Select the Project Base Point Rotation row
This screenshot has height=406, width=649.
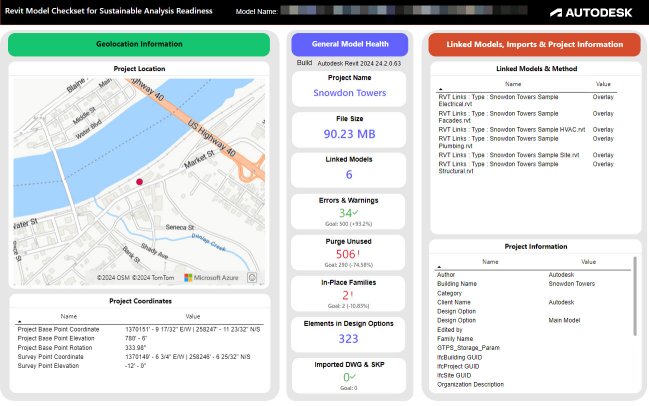point(139,348)
